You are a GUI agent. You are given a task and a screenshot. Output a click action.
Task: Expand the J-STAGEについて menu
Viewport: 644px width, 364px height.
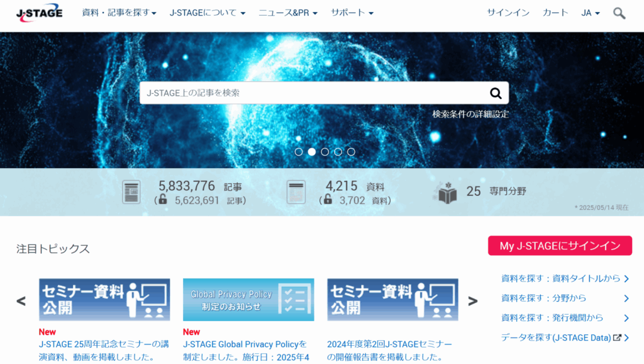(x=208, y=13)
